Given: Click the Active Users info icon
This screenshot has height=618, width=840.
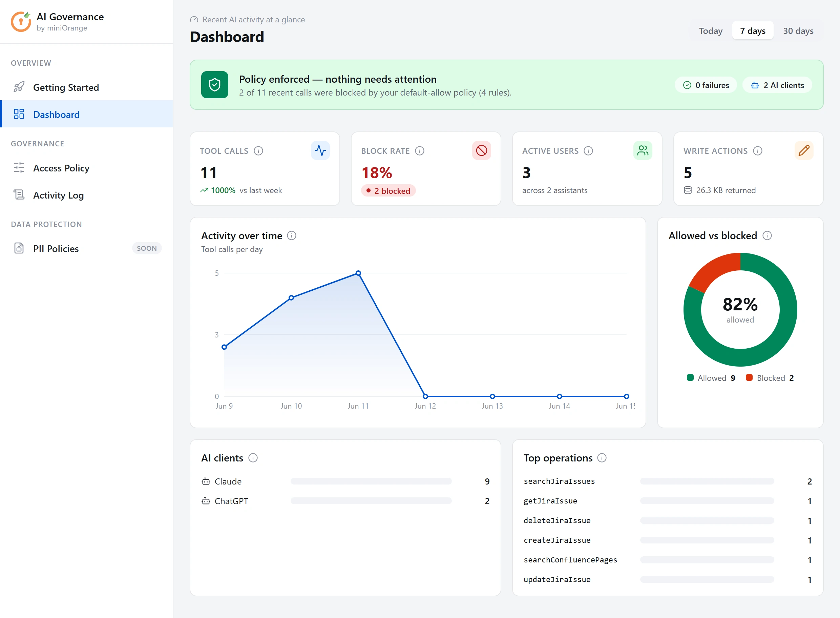Looking at the screenshot, I should tap(588, 151).
